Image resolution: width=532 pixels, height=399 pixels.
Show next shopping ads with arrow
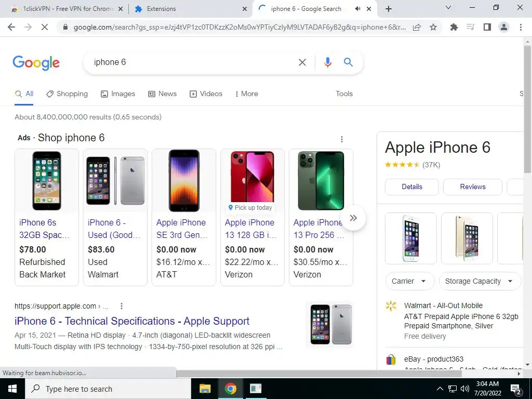point(353,218)
